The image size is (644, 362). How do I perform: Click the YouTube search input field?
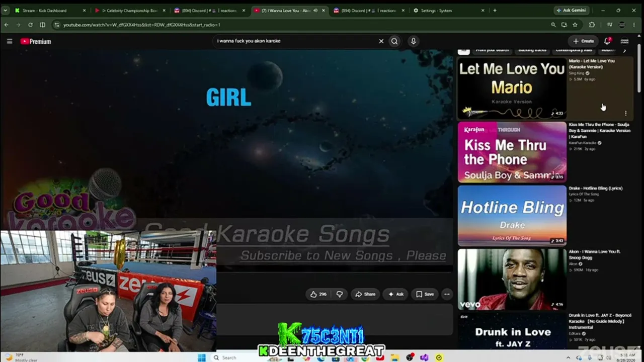297,41
